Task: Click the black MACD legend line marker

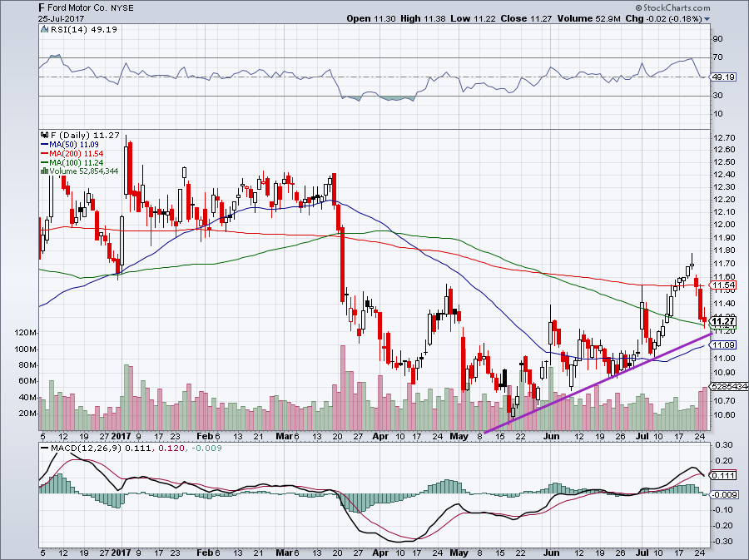Action: (44, 448)
